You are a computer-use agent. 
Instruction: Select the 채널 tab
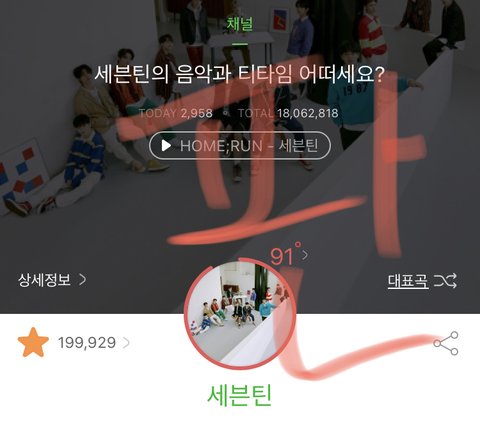pyautogui.click(x=240, y=24)
